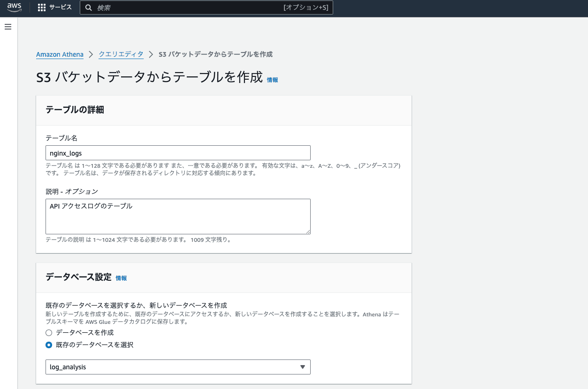588x389 pixels.
Task: Click the 情報 link beside the page title
Action: point(273,80)
